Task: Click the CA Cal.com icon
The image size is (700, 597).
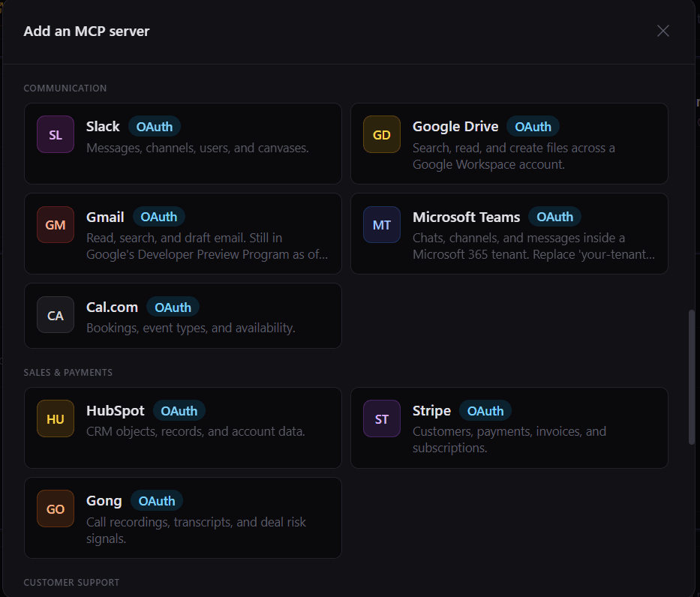Action: point(56,315)
